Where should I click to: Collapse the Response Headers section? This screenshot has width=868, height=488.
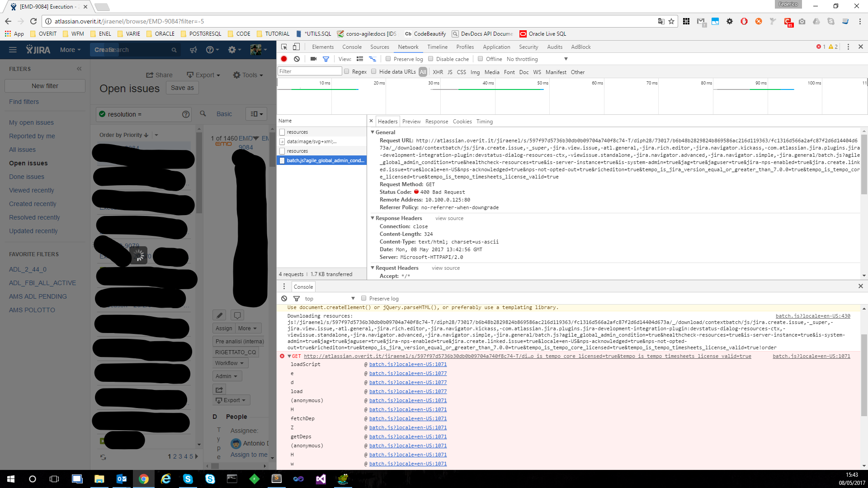click(373, 218)
